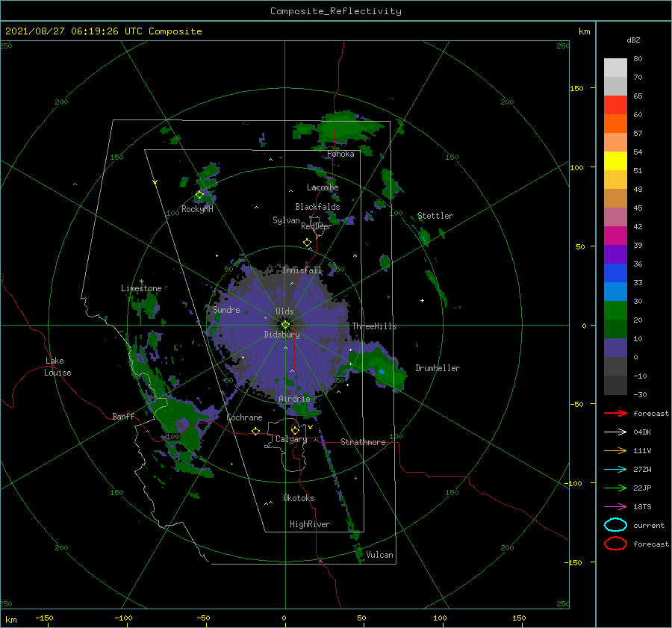
Task: Click the RockyMH label
Action: pos(197,209)
